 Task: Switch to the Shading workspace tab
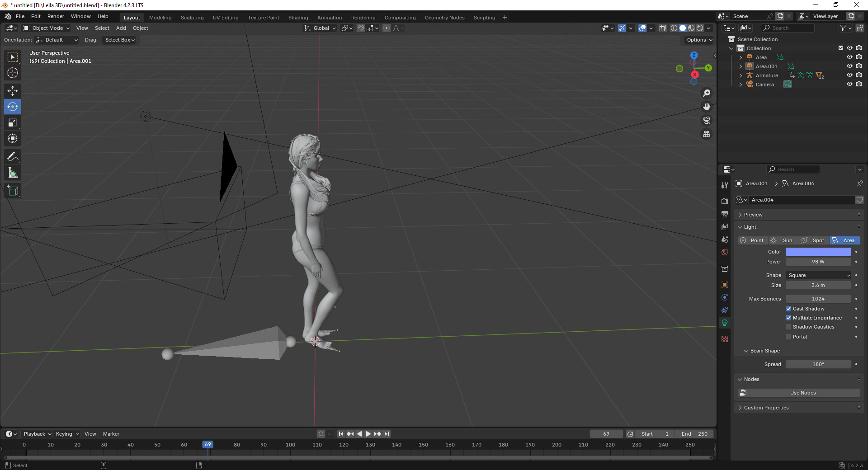(x=298, y=18)
